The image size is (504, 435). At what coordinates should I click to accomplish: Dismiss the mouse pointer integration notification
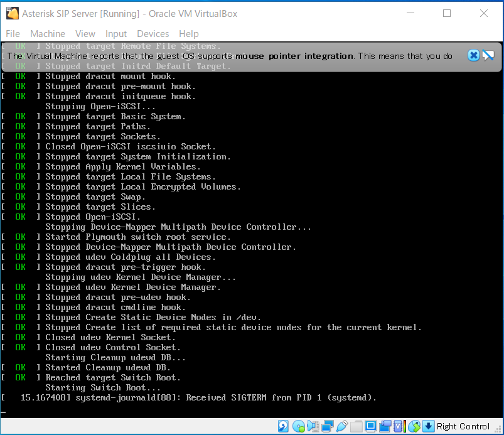click(x=473, y=55)
